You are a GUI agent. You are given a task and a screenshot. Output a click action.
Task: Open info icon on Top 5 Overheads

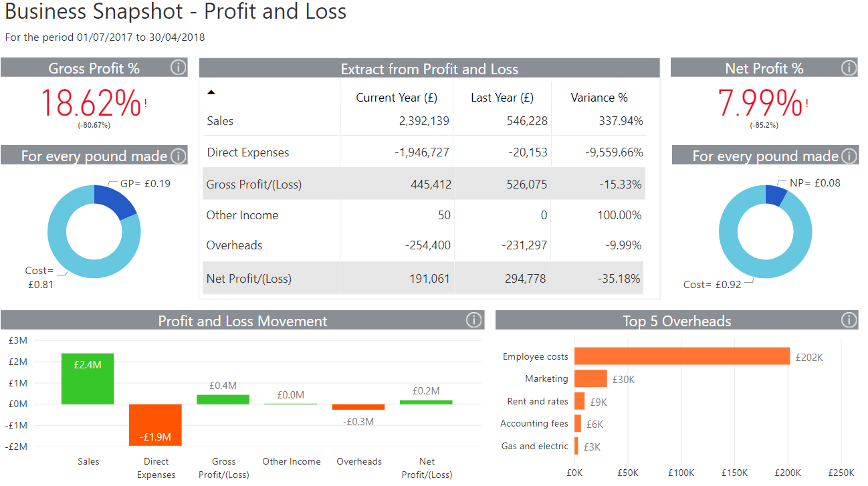(848, 320)
